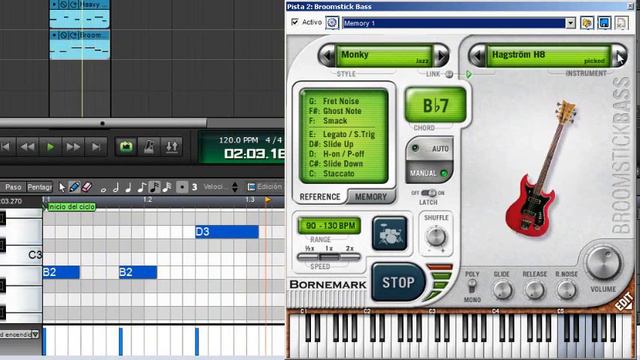Open the Hagström H8 instrument display

(549, 56)
